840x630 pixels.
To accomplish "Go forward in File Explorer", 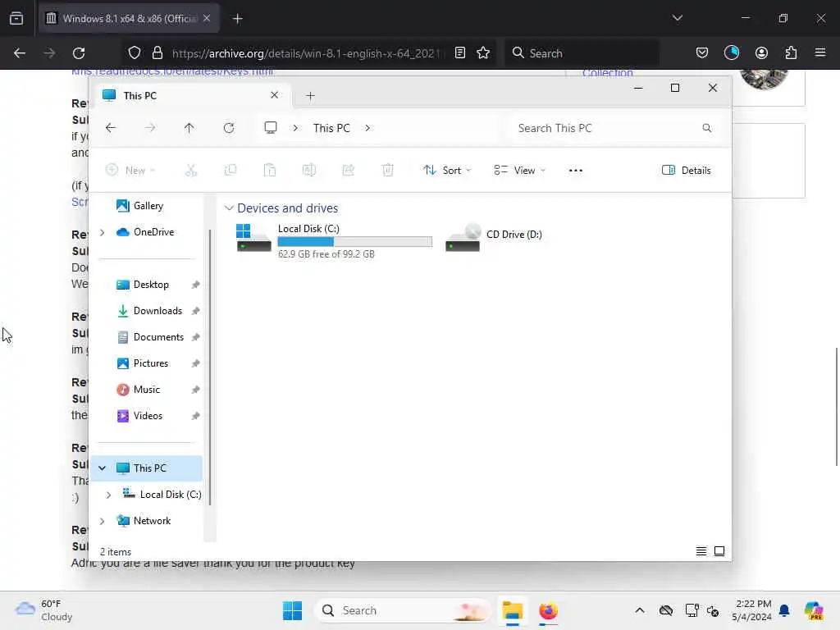I will click(x=150, y=128).
